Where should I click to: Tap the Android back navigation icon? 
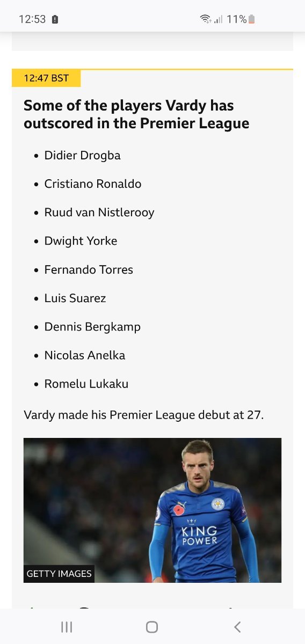click(x=237, y=627)
